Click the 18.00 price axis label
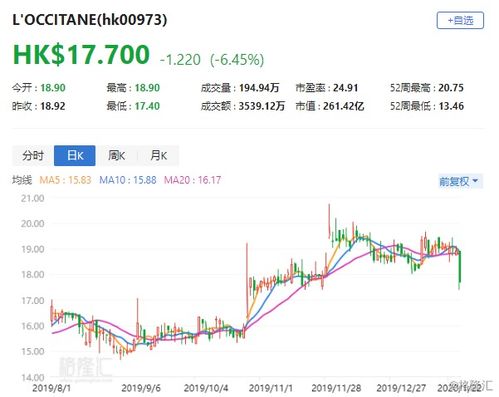 tap(32, 275)
